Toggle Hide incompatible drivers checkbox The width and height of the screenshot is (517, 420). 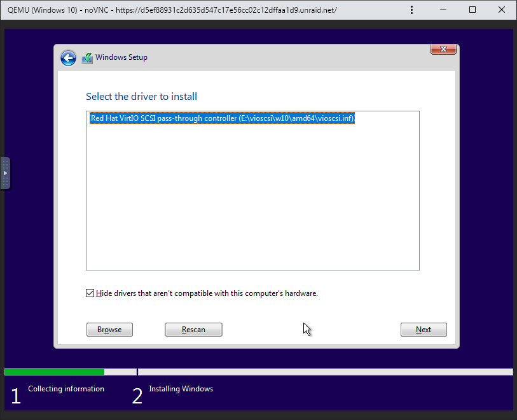(90, 293)
